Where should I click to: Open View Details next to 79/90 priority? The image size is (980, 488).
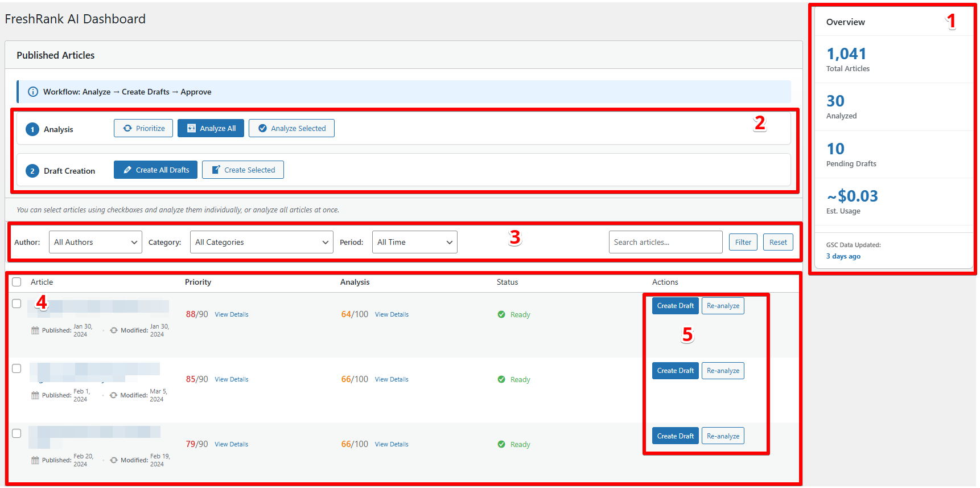coord(232,444)
